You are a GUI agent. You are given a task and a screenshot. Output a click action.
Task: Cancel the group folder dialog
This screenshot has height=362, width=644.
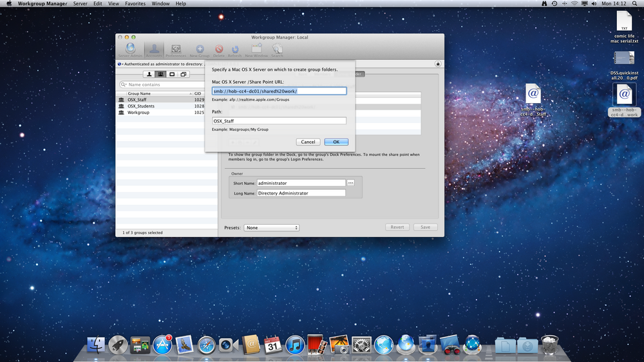point(308,142)
